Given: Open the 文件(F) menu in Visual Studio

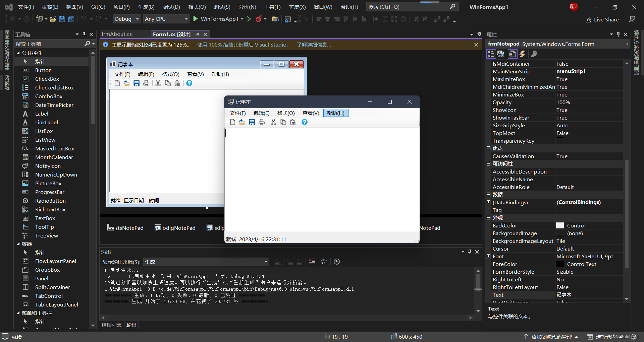Looking at the screenshot, I should coord(26,7).
